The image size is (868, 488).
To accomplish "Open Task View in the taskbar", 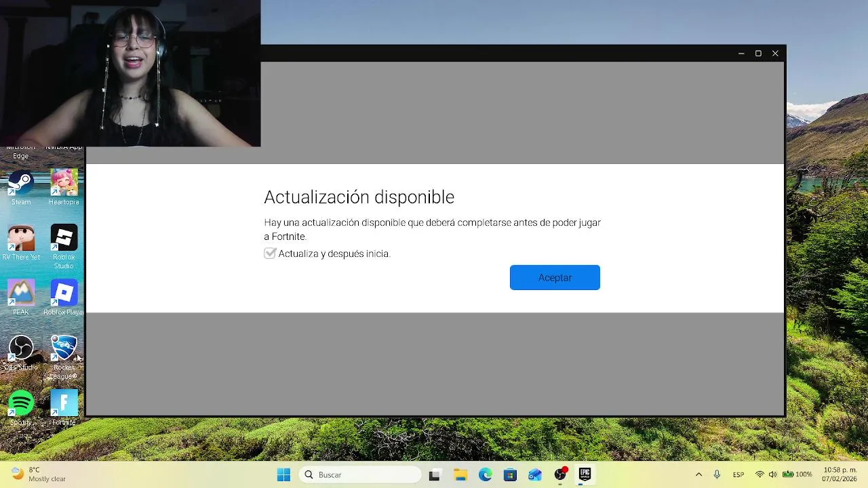I will tap(435, 474).
